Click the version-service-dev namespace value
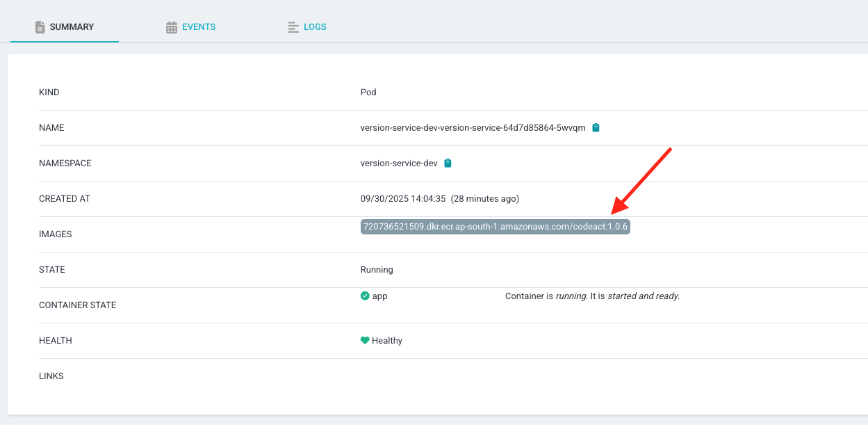Viewport: 868px width, 425px height. (x=399, y=163)
